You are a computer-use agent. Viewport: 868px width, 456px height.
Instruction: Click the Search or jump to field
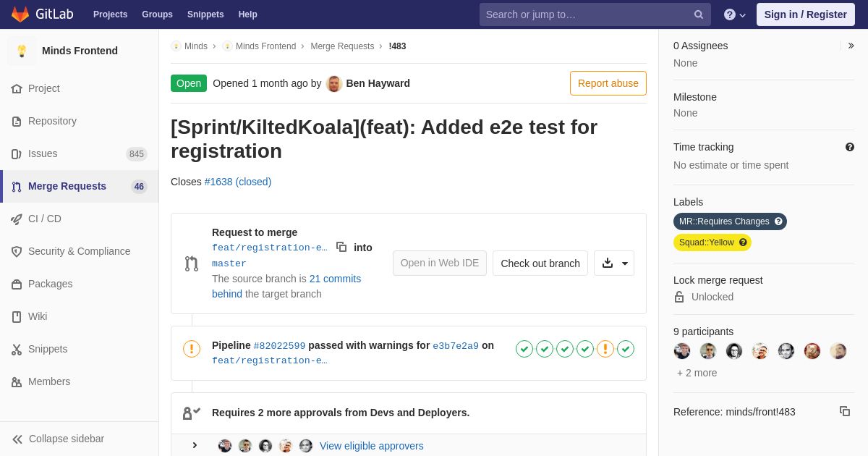pyautogui.click(x=595, y=14)
